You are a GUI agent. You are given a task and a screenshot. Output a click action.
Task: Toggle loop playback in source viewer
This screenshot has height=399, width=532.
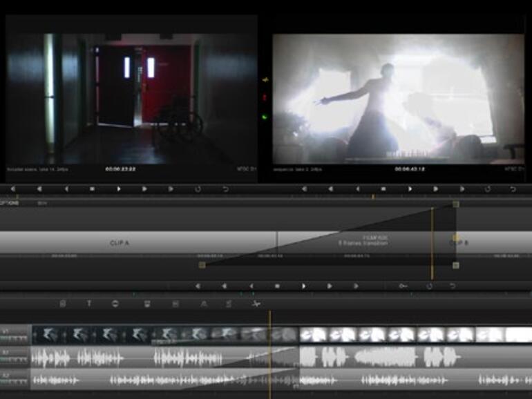pyautogui.click(x=198, y=189)
